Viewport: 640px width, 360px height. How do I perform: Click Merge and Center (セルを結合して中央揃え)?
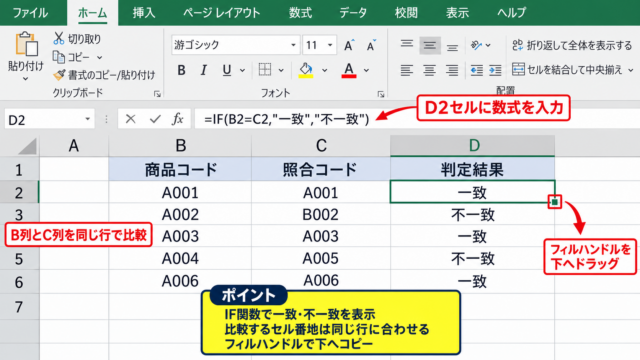tap(567, 70)
